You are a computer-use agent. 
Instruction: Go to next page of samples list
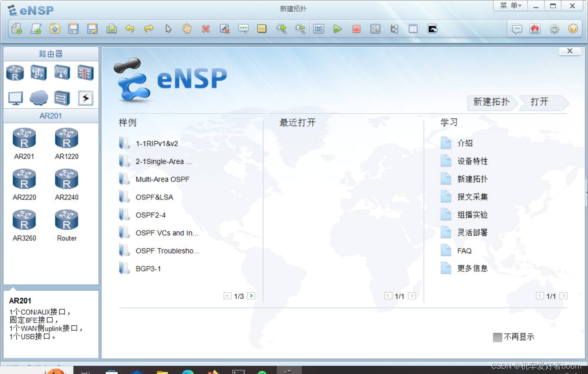(x=251, y=296)
